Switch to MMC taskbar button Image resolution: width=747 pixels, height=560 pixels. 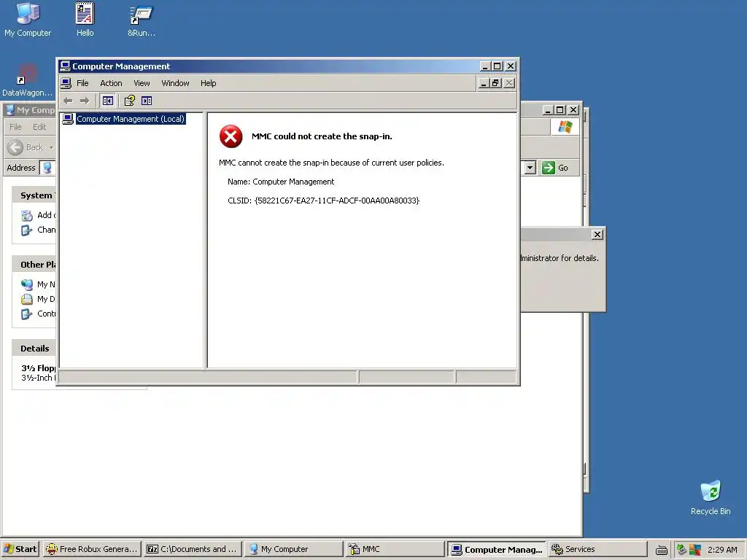(395, 549)
